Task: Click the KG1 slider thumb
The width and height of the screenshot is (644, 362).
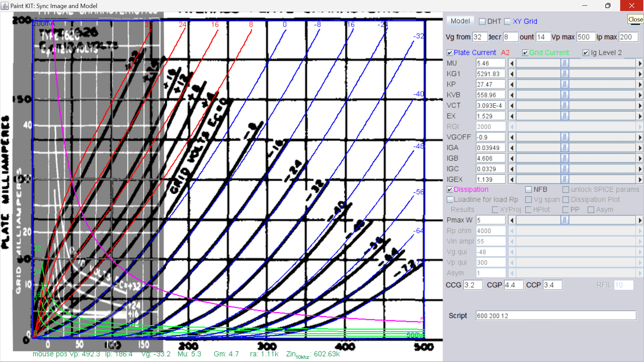Action: [565, 74]
